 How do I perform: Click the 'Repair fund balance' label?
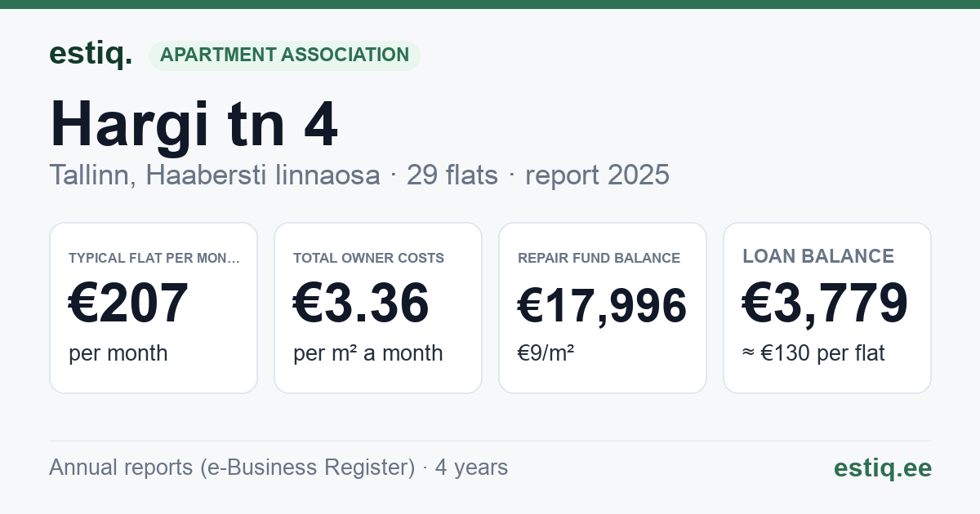(x=599, y=258)
